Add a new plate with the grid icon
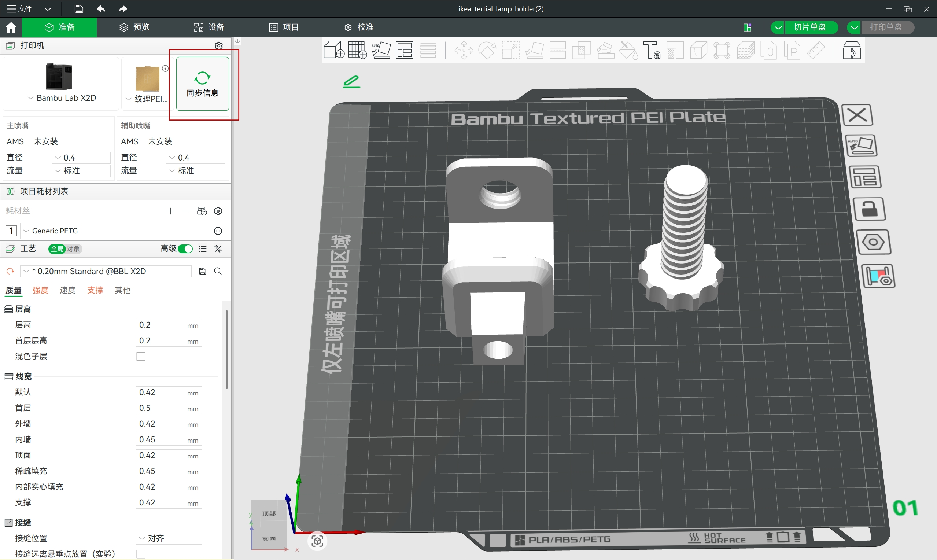Screen dimensions: 937x560 point(357,50)
